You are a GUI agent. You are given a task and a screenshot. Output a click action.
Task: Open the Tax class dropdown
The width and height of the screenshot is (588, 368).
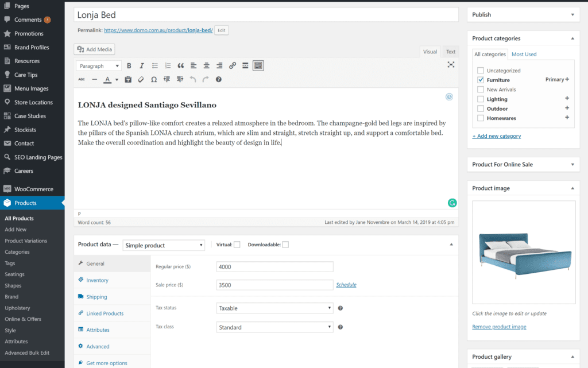pyautogui.click(x=274, y=327)
